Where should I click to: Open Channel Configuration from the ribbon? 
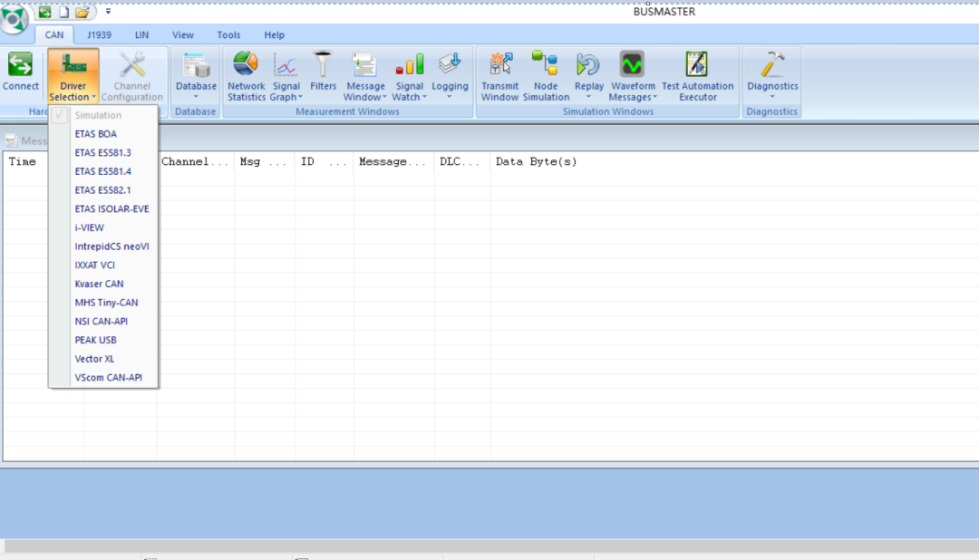pos(131,75)
